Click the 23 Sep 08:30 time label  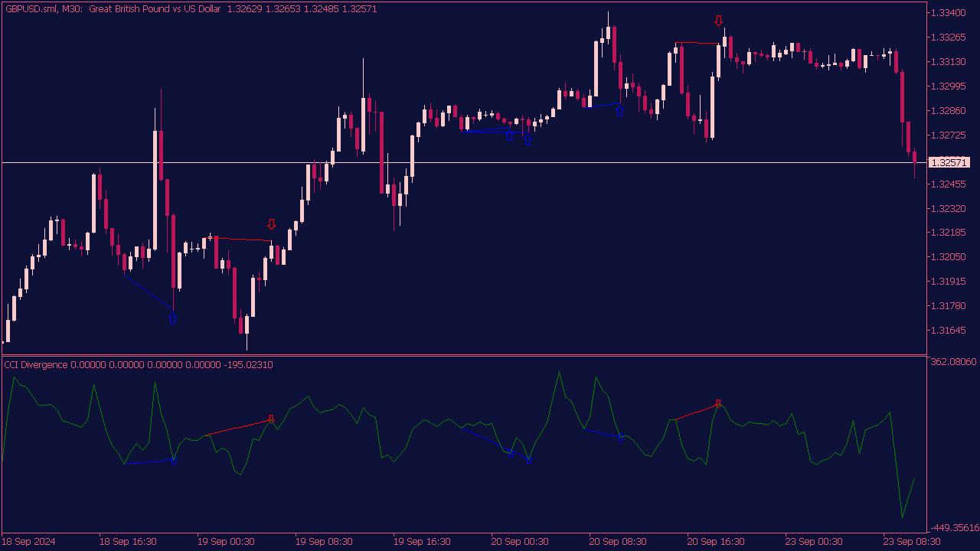(912, 541)
